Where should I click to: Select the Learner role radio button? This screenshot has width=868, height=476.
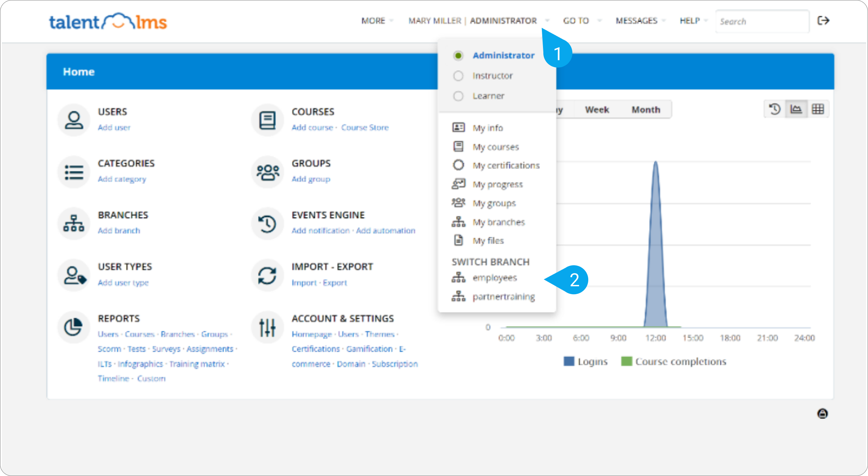pyautogui.click(x=458, y=96)
